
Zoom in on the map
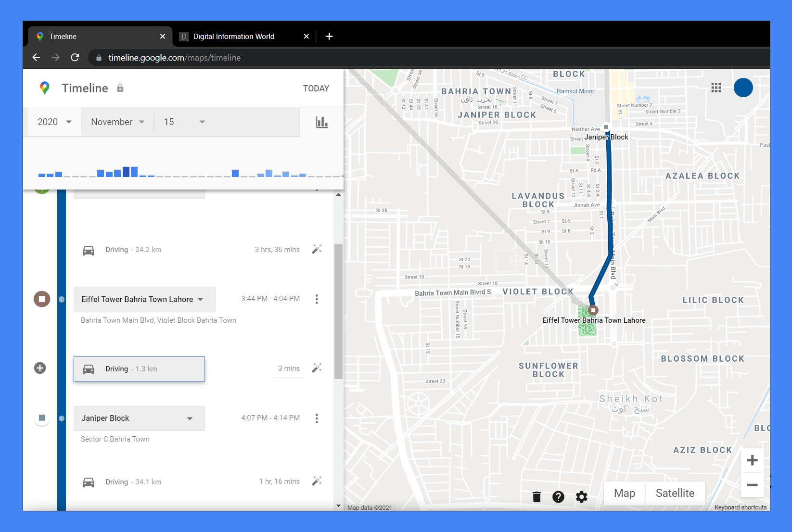click(753, 460)
